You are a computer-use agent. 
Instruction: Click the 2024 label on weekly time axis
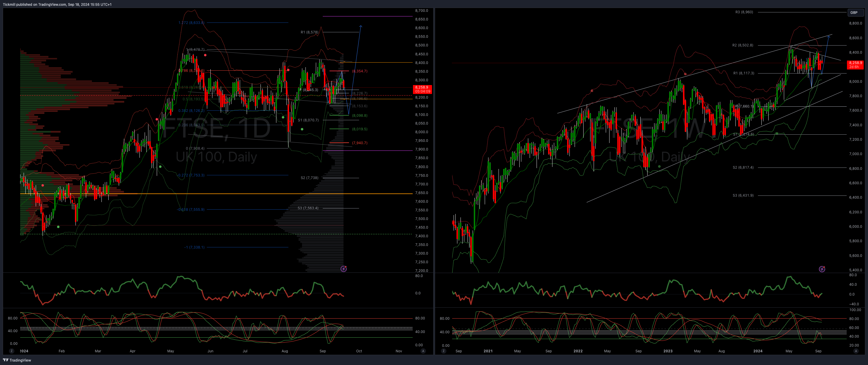point(758,351)
